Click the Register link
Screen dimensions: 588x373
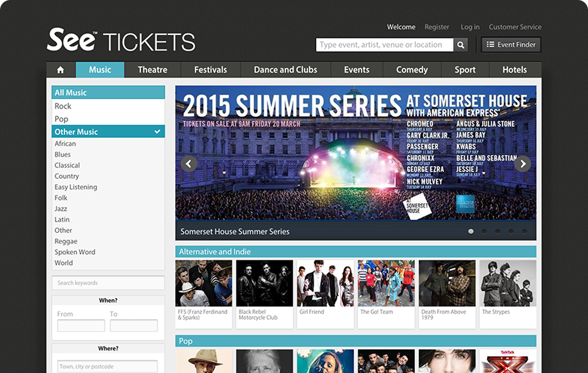[436, 27]
